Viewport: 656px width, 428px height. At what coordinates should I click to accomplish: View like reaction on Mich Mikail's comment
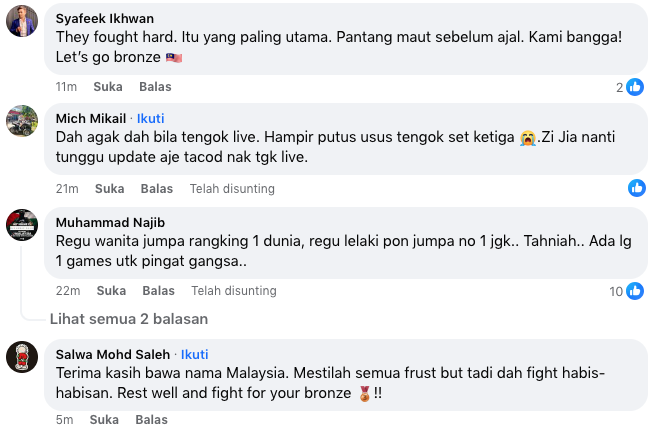tap(636, 188)
